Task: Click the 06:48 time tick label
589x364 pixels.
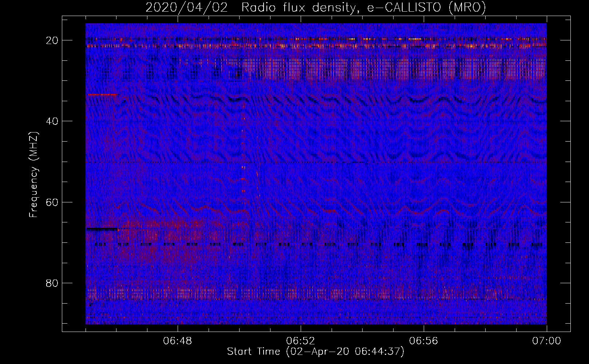Action: pyautogui.click(x=178, y=341)
